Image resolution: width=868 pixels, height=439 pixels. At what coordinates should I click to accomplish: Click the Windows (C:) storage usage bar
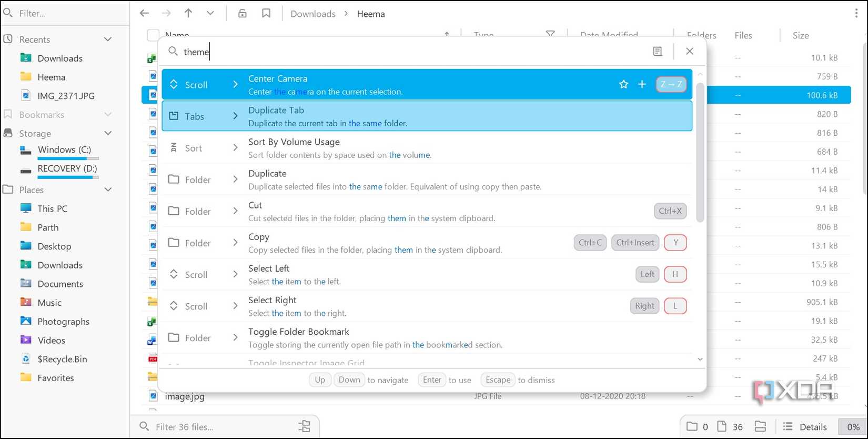(x=68, y=158)
